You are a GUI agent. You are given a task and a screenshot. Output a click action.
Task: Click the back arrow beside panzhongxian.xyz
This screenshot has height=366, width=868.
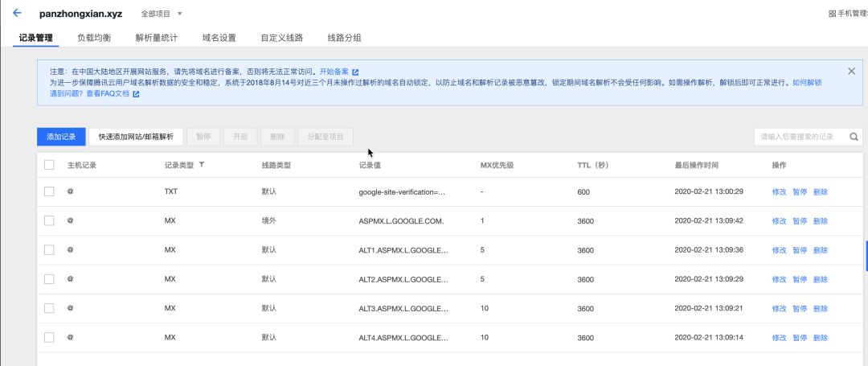[x=17, y=14]
